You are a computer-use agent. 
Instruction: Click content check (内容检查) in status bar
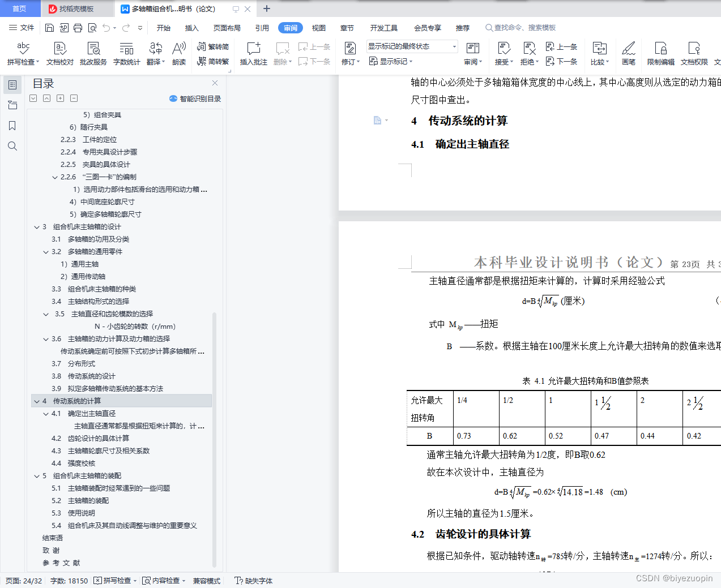click(x=164, y=581)
